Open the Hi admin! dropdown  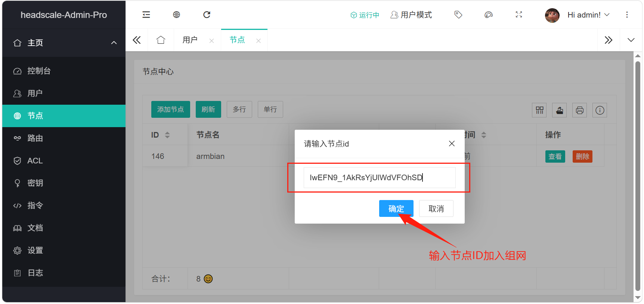point(588,15)
